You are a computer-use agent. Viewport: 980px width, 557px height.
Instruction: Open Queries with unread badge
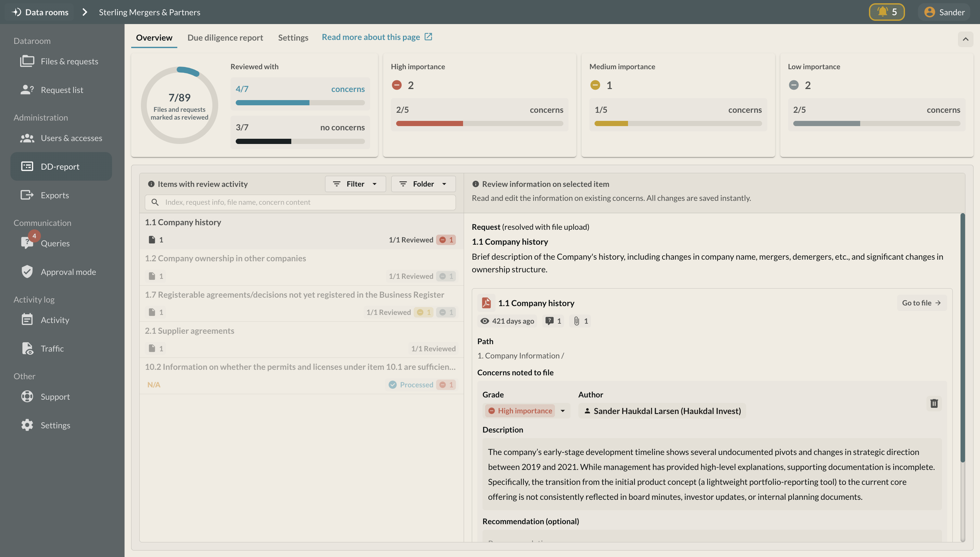click(55, 243)
